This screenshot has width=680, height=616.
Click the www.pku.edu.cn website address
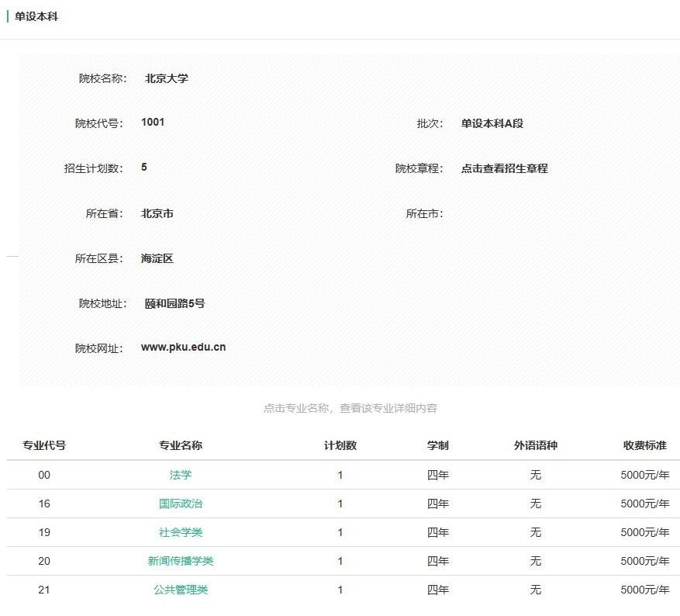click(x=183, y=348)
